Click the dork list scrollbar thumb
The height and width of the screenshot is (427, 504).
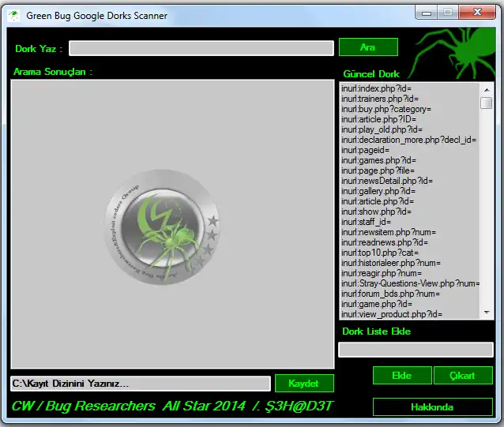coord(487,103)
